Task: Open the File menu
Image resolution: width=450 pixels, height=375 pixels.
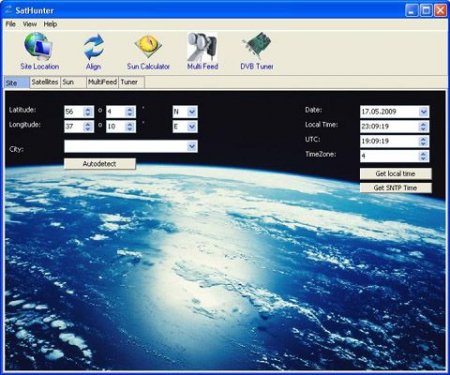Action: (11, 24)
